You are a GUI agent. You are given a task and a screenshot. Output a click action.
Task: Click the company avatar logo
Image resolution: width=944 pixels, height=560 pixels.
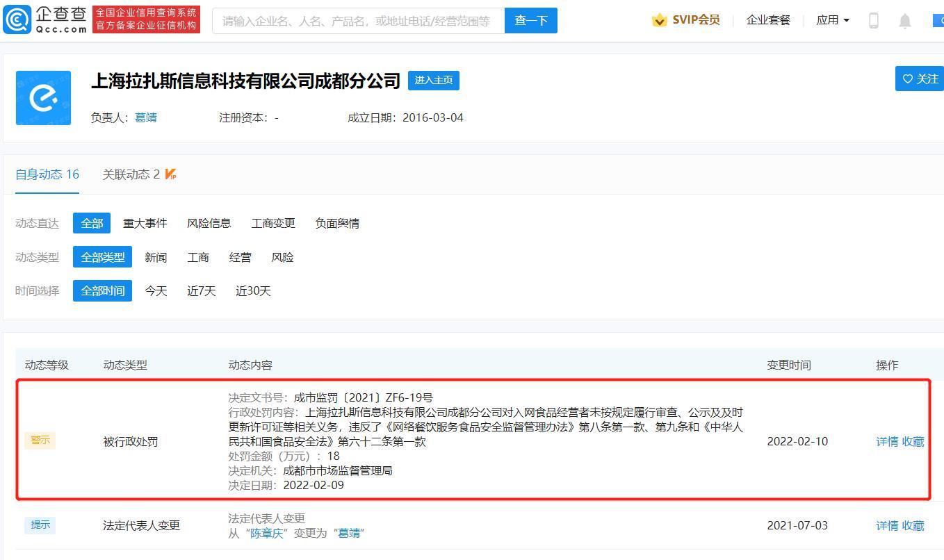(43, 98)
